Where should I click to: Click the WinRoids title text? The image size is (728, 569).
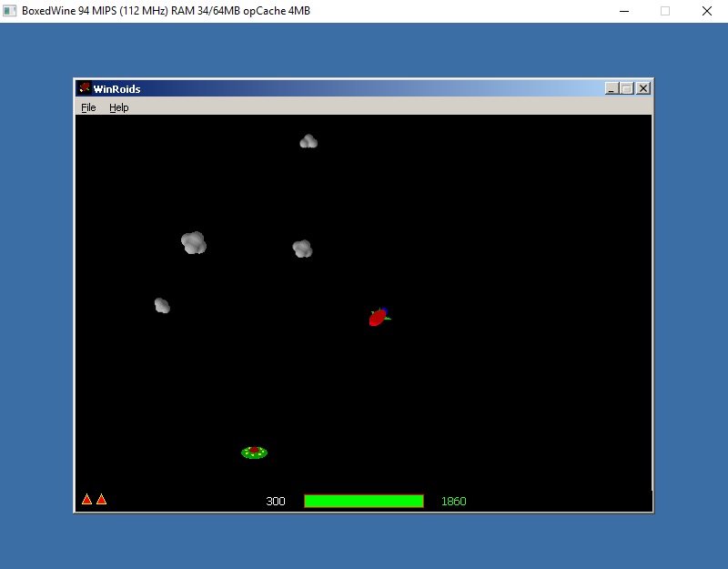117,88
